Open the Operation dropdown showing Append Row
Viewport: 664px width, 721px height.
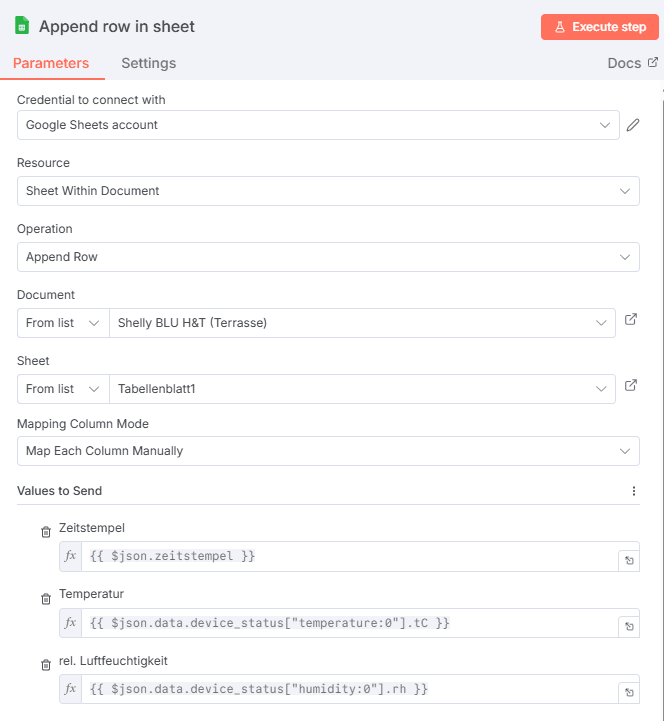[328, 257]
